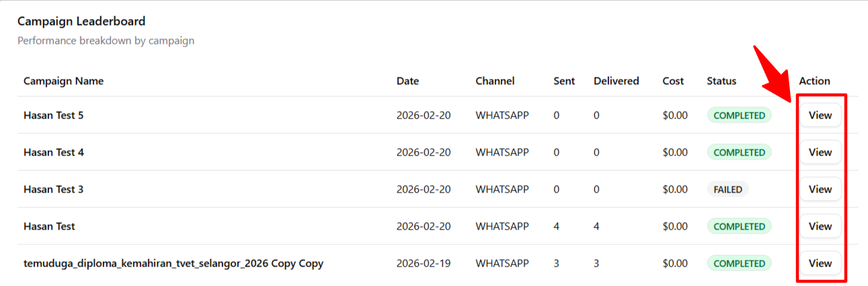Click View button for Hasan Test 5
This screenshot has width=868, height=286.
820,115
